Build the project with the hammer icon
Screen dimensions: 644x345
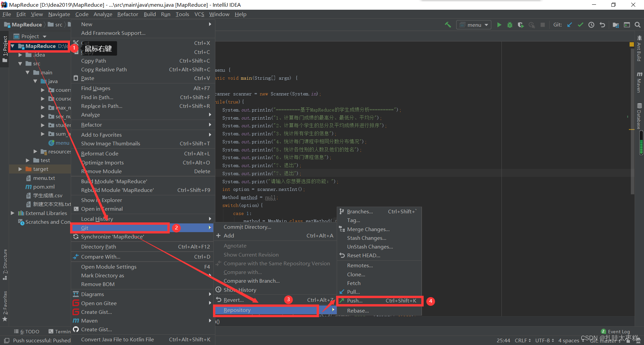click(x=448, y=24)
